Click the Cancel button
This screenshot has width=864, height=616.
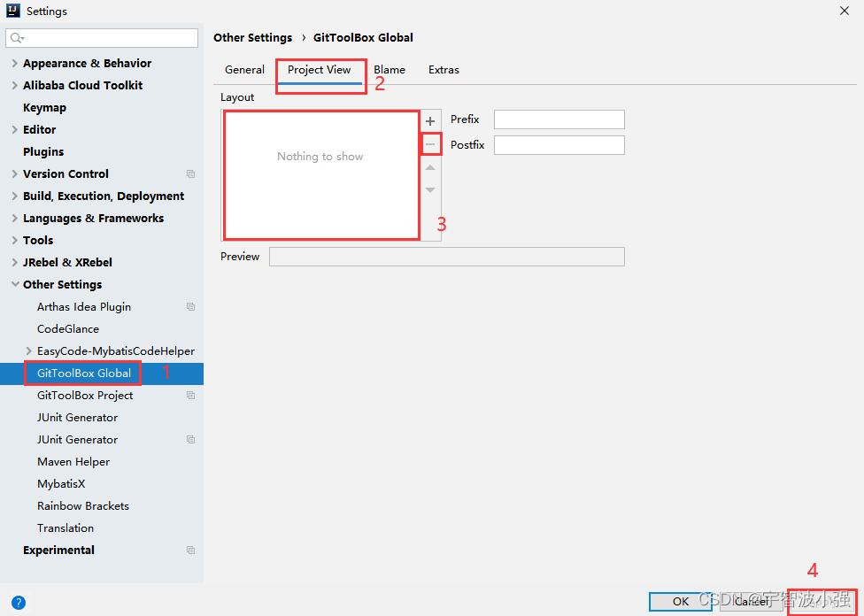tap(752, 602)
